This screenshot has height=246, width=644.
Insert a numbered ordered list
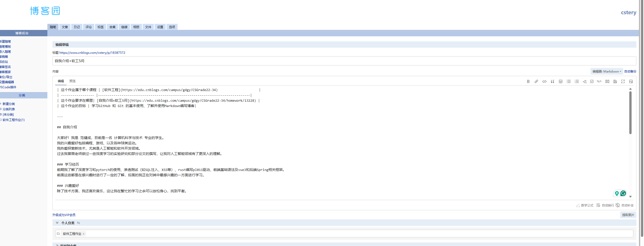click(x=577, y=81)
